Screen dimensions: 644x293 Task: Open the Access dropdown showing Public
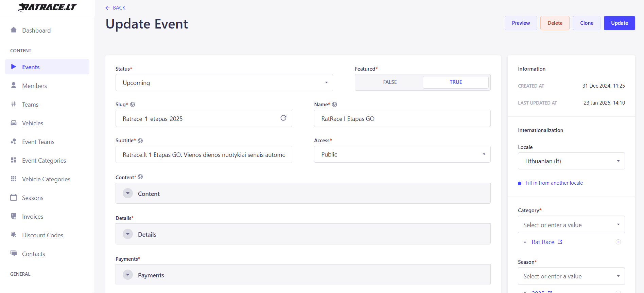pos(402,154)
